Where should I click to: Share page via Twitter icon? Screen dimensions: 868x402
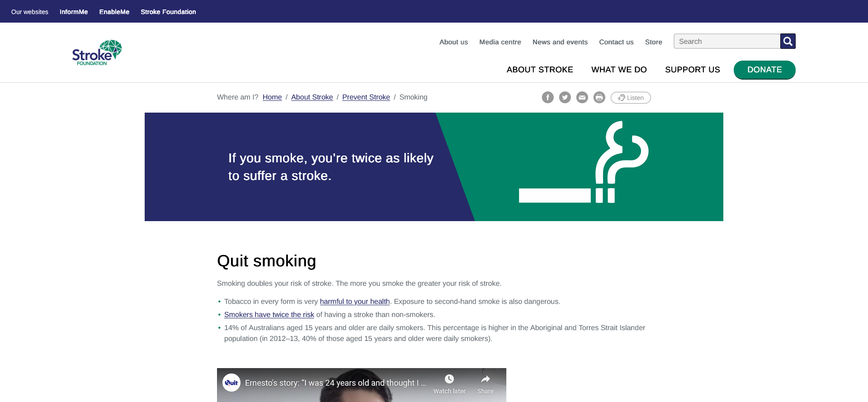(x=565, y=97)
